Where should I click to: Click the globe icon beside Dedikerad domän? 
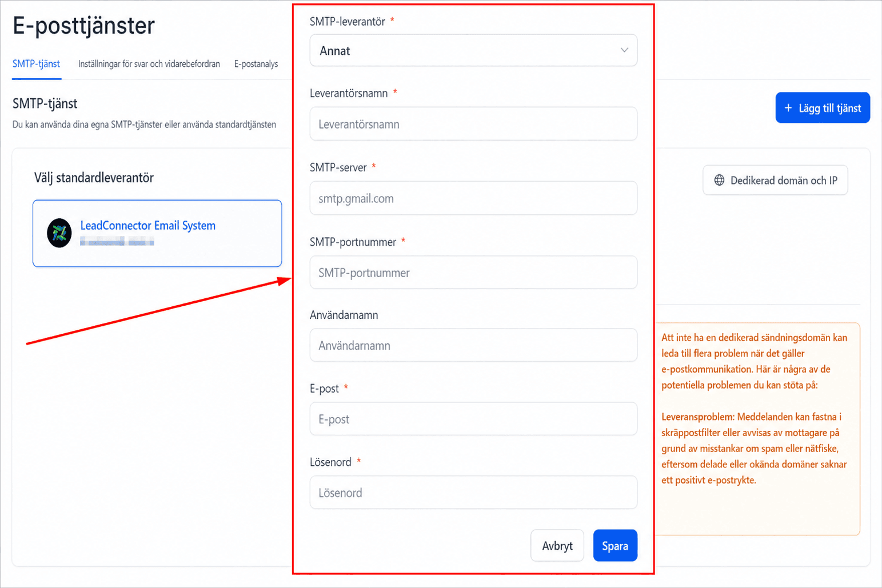pos(719,181)
